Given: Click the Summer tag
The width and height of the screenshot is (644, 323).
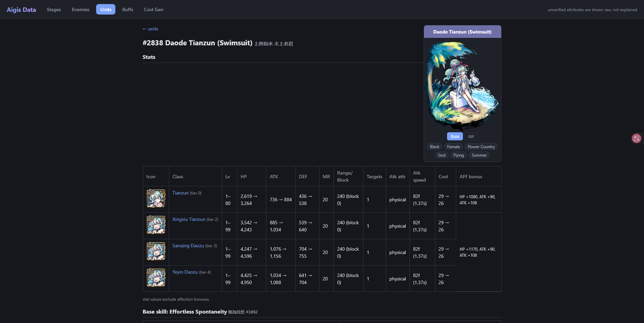Looking at the screenshot, I should click(479, 155).
